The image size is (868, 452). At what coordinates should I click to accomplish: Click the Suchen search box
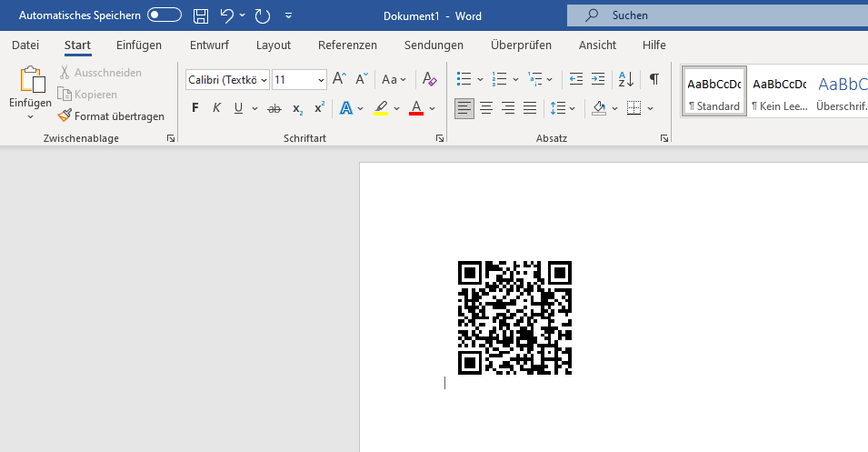(717, 15)
